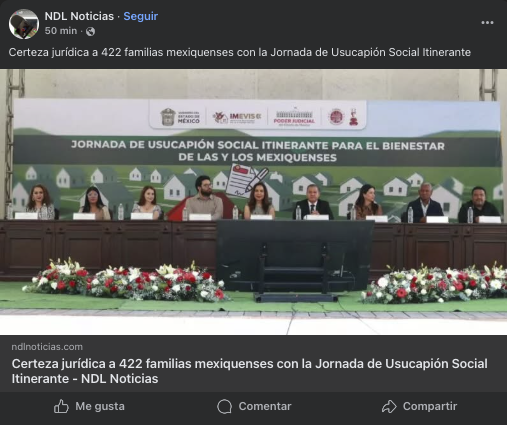The height and width of the screenshot is (425, 507).
Task: Click the thumbs-up like icon
Action: 61,406
